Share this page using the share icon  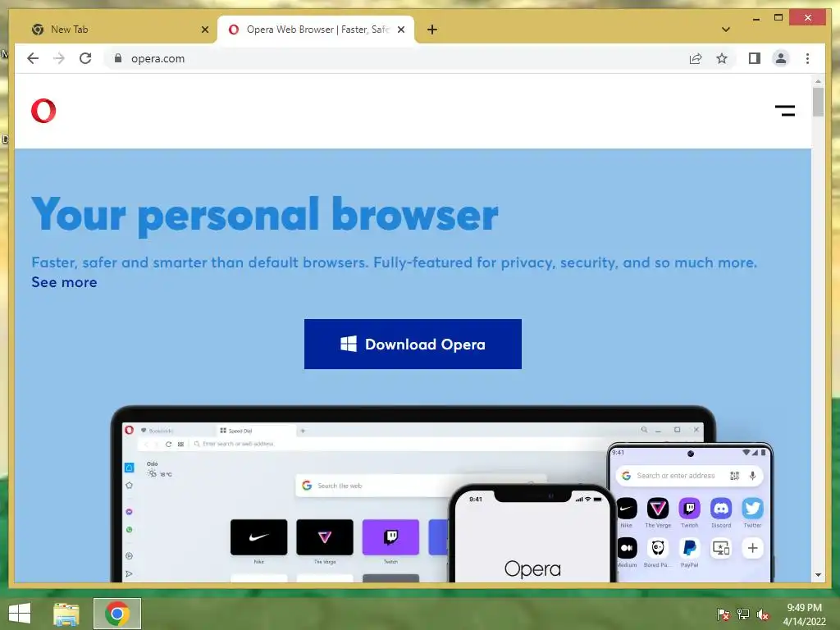coord(696,58)
